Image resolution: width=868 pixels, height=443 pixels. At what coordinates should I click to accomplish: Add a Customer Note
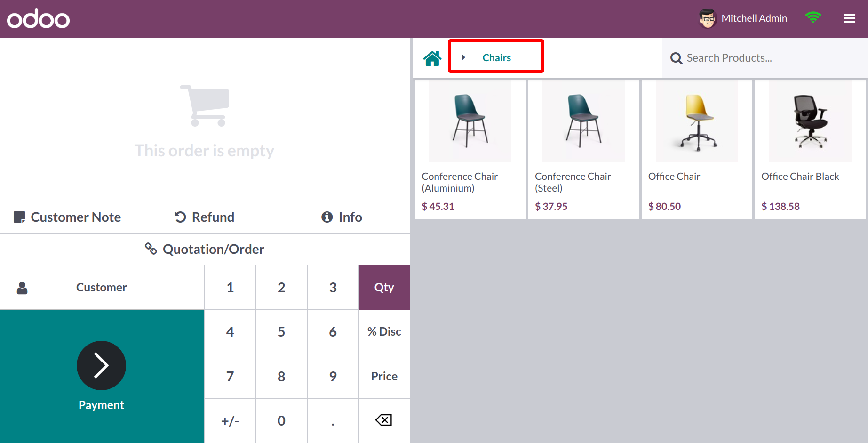68,217
